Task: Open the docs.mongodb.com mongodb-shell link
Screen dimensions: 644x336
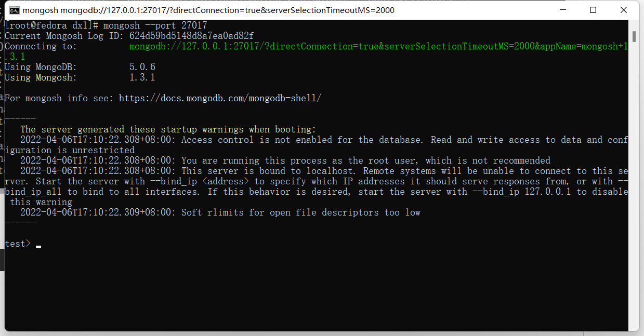Action: tap(220, 98)
